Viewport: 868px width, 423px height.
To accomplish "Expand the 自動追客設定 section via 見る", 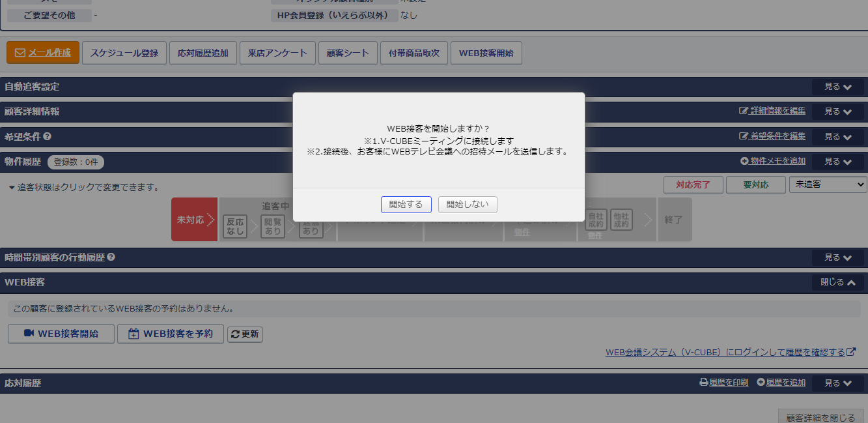I will tap(836, 86).
